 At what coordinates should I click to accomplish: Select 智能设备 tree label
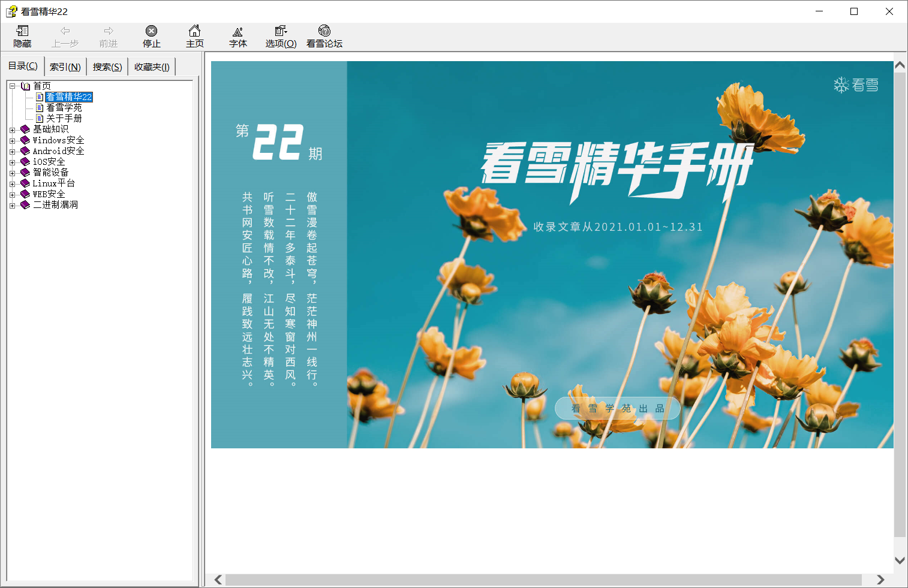[x=51, y=173]
